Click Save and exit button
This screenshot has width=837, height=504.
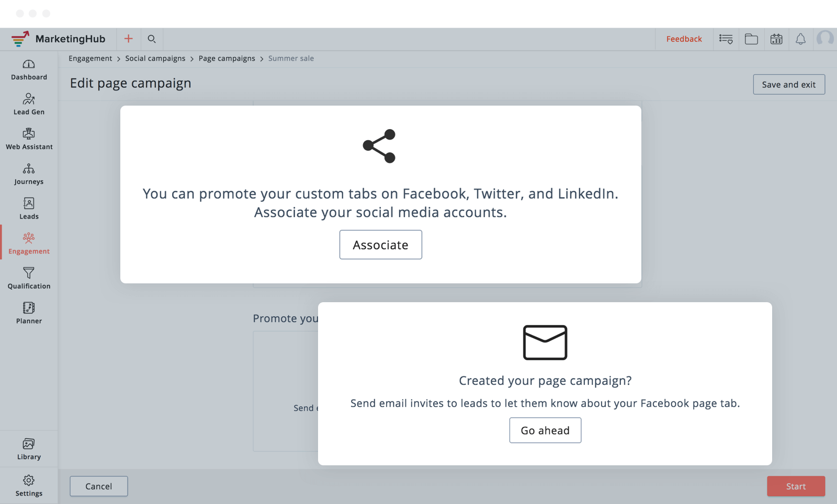click(789, 84)
